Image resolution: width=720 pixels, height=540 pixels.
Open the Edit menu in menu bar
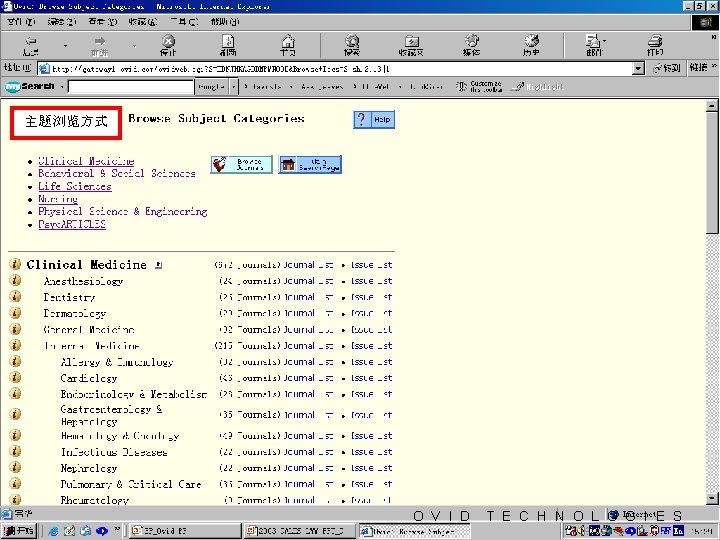(61, 22)
